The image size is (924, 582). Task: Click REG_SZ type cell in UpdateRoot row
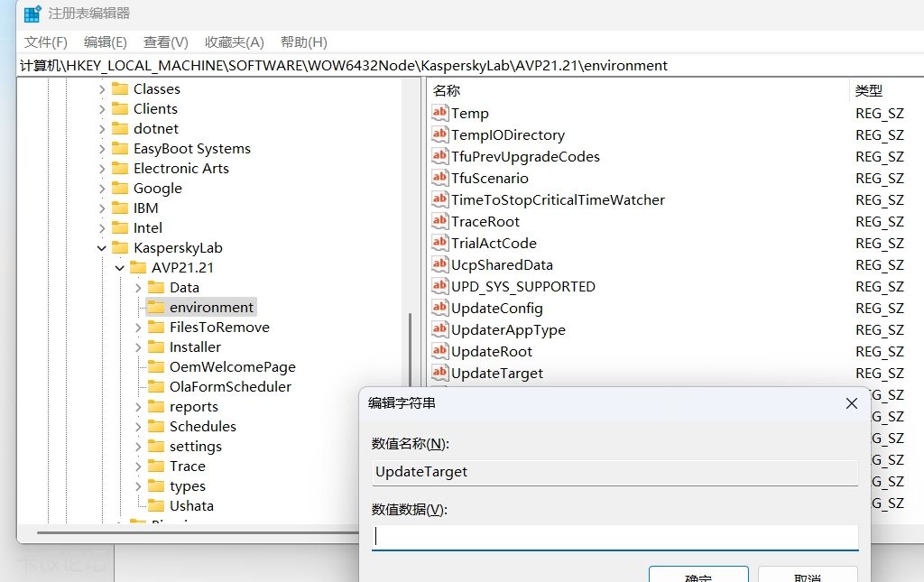pos(879,352)
